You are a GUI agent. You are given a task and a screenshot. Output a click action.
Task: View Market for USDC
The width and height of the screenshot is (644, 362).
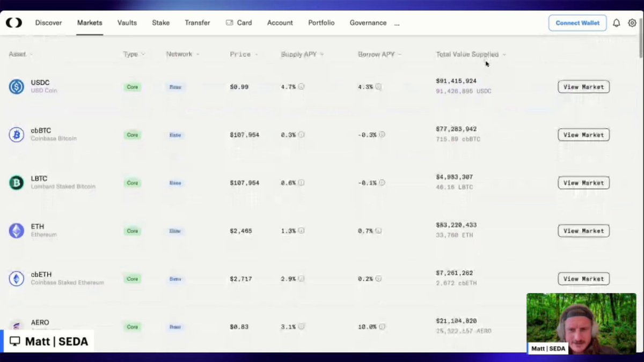(x=583, y=87)
